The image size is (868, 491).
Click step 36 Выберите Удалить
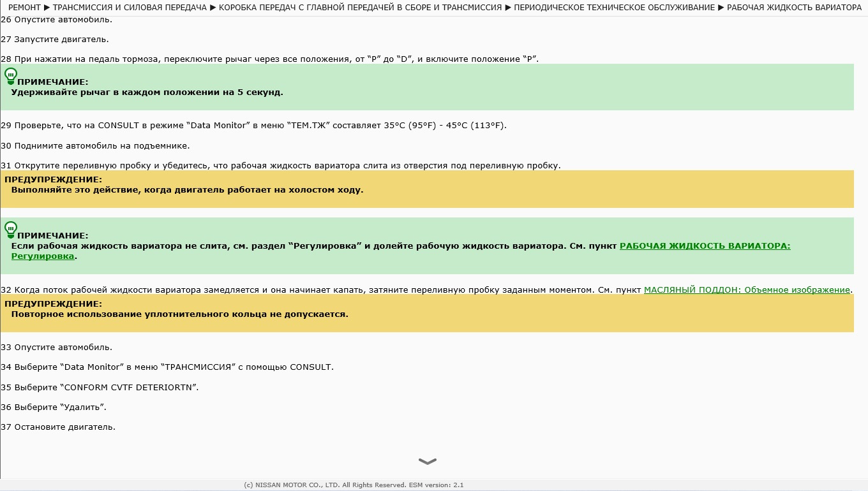(x=54, y=407)
